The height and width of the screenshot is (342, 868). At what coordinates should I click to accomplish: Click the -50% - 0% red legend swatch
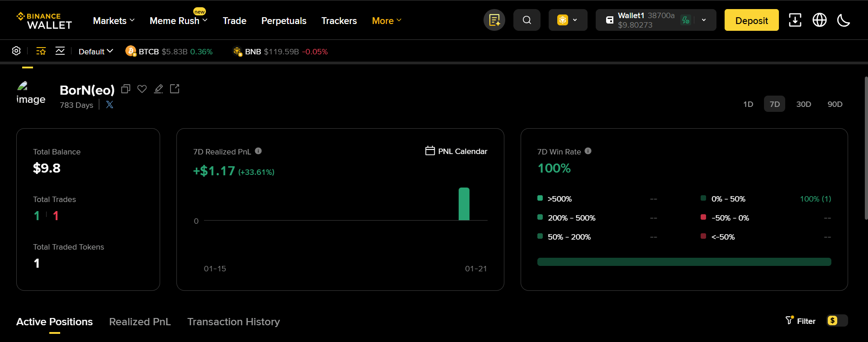(703, 217)
